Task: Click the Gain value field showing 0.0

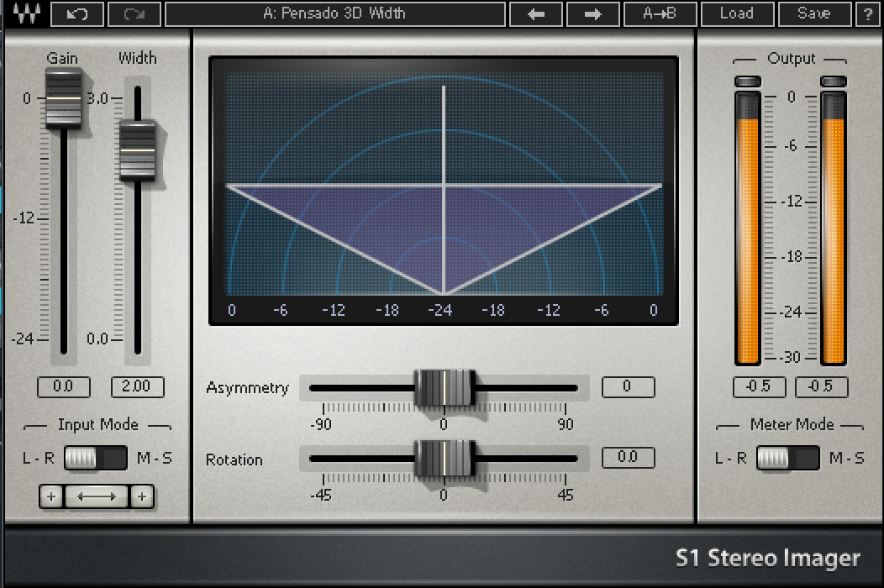Action: click(63, 386)
